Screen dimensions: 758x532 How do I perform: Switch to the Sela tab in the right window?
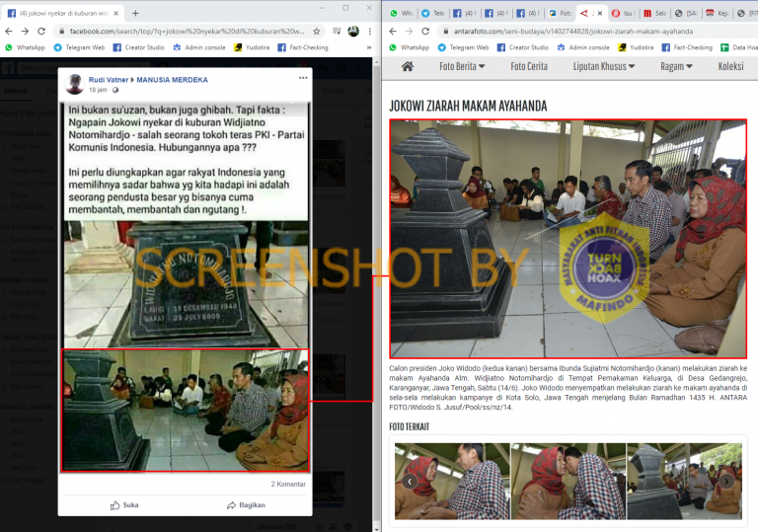[655, 13]
